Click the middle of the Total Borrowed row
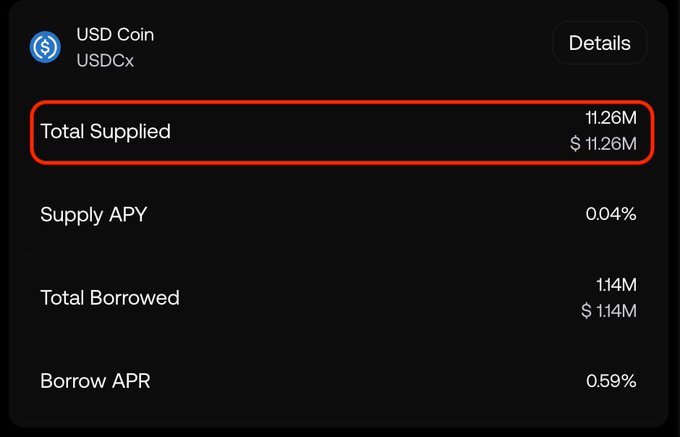The image size is (680, 437). pyautogui.click(x=340, y=298)
